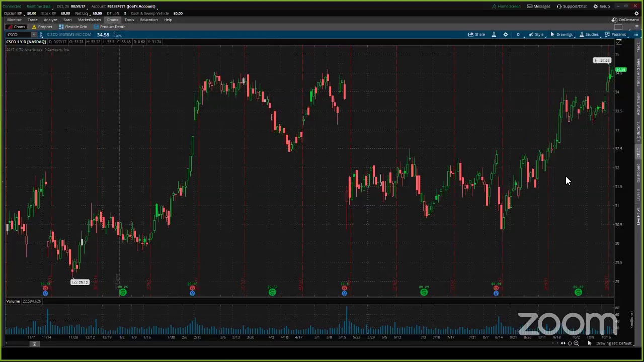Open the Times And Sales sidebar tab
The image size is (644, 362).
point(638,72)
